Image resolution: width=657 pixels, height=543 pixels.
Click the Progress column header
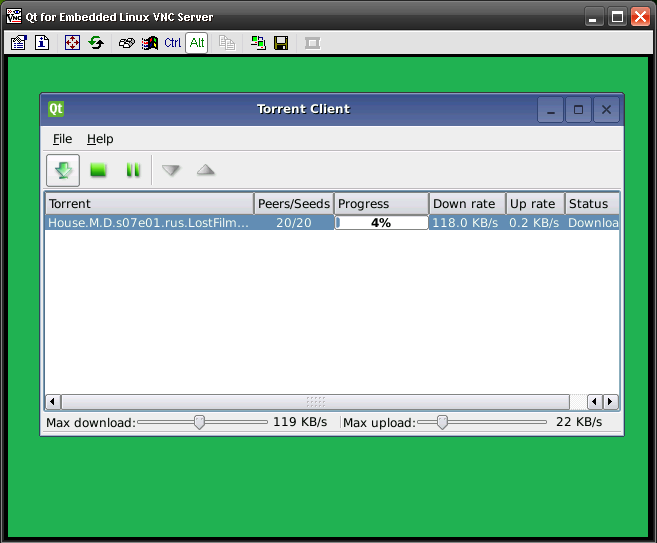point(382,204)
